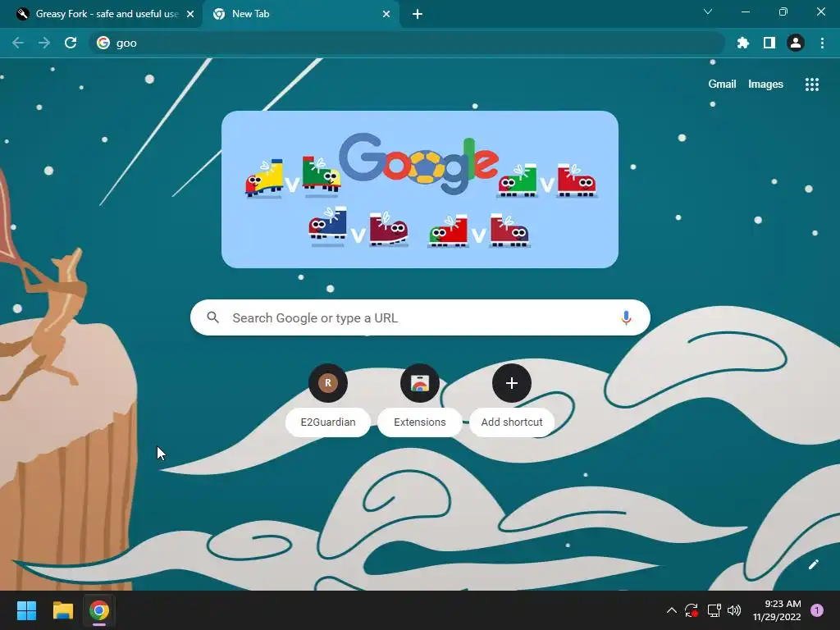Click the Google World Cup doodle

coord(419,189)
